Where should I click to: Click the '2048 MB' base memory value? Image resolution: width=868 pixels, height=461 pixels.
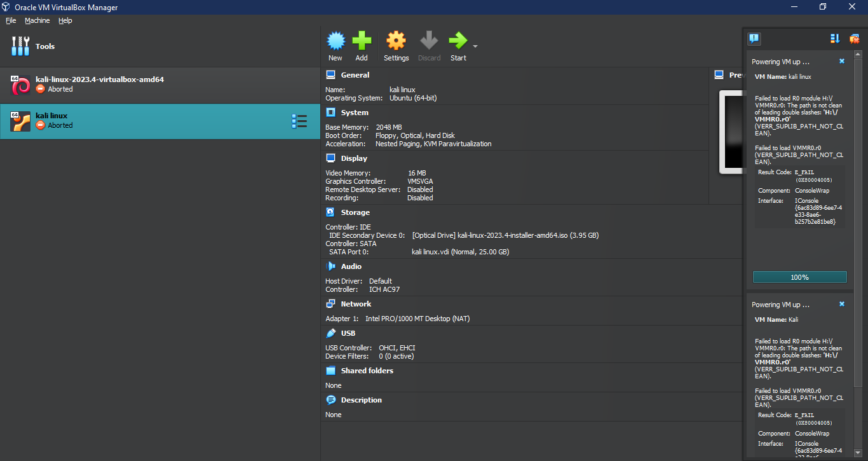[389, 127]
